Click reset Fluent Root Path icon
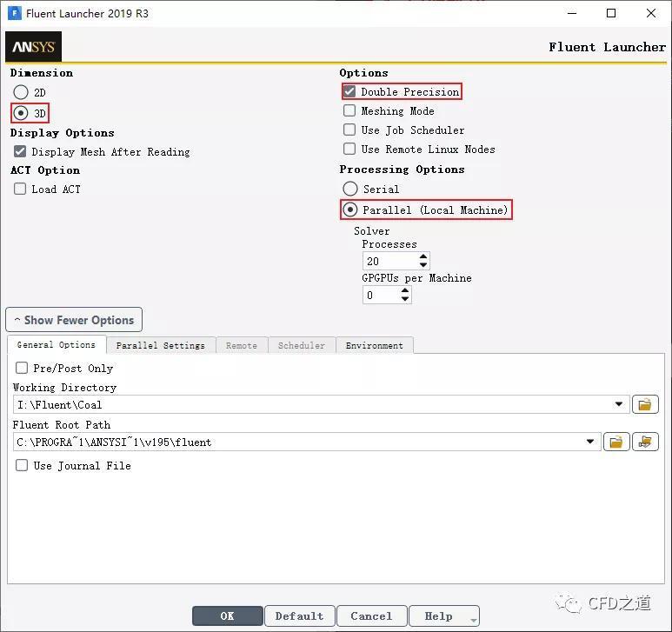 645,442
